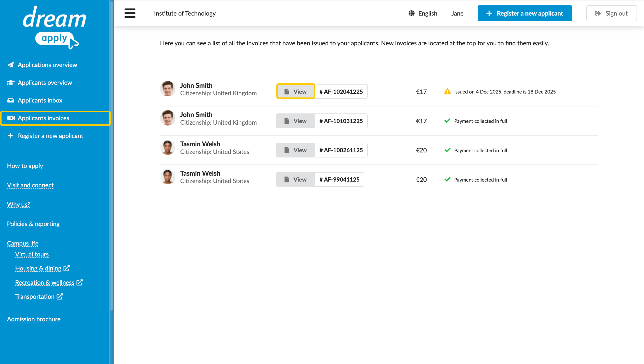Viewport: 644px width, 364px height.
Task: Open the Campus life link
Action: click(x=23, y=243)
